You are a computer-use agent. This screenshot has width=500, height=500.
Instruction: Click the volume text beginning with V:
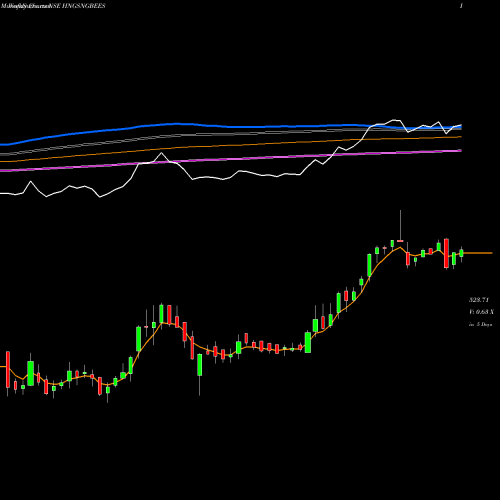(481, 312)
